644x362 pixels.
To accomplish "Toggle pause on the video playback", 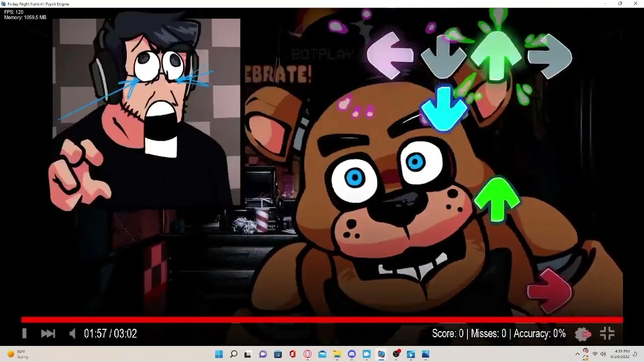I will [24, 333].
